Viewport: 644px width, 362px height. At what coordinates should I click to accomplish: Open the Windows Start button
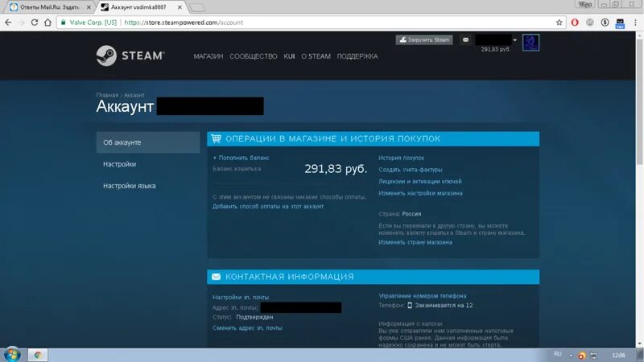[12, 354]
